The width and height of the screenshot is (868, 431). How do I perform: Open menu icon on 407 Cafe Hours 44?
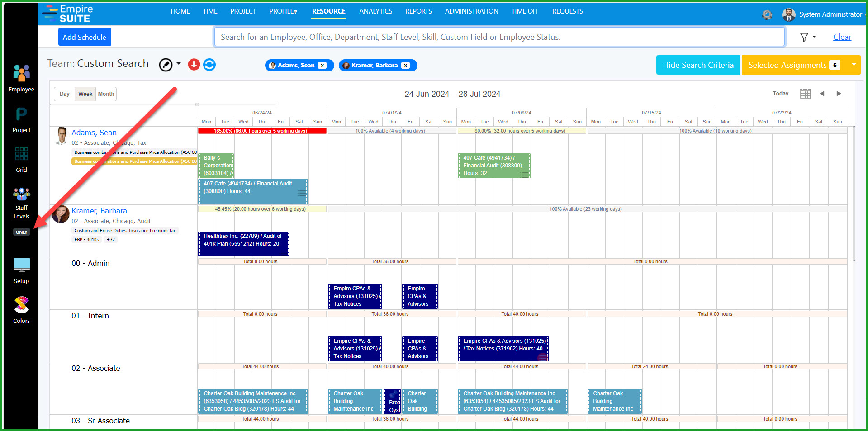click(x=302, y=193)
